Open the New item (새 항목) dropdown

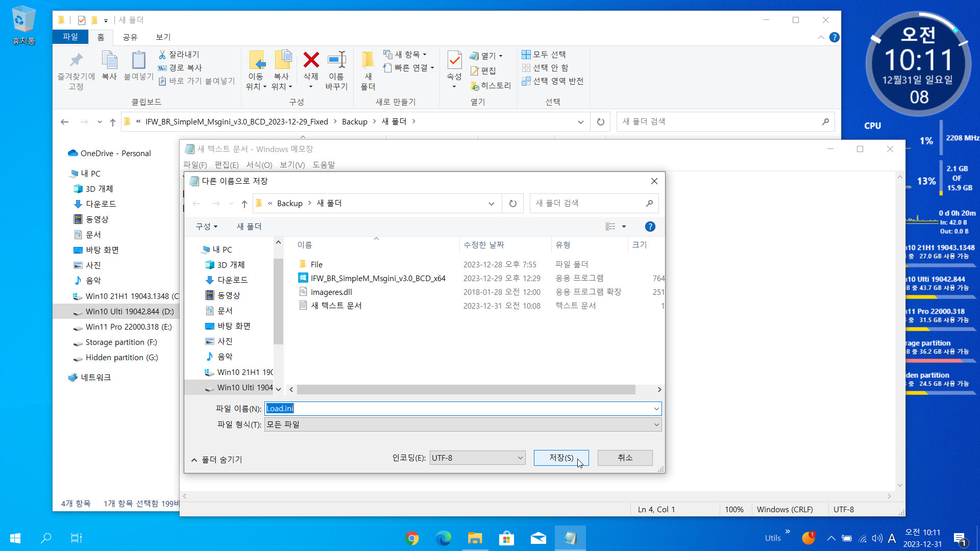pos(405,54)
